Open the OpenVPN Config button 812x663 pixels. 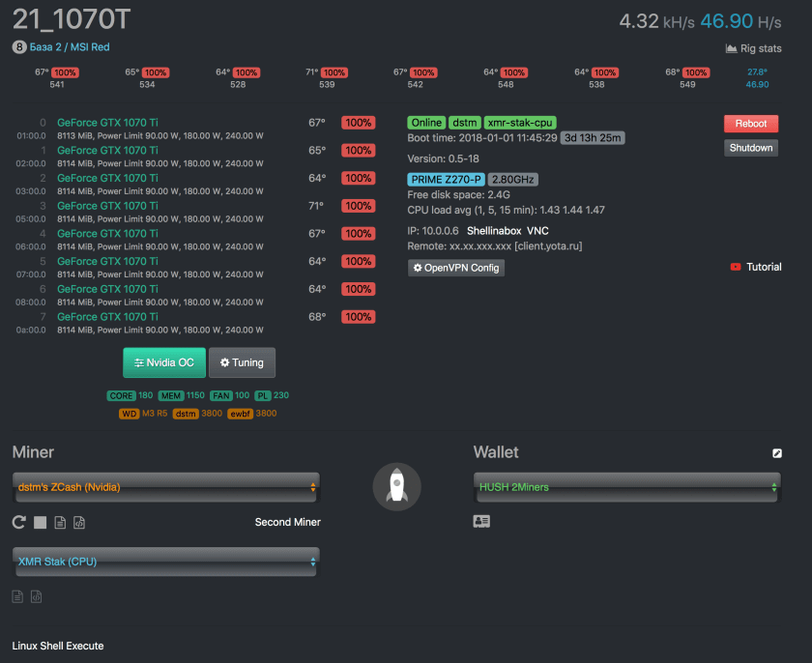pyautogui.click(x=455, y=268)
